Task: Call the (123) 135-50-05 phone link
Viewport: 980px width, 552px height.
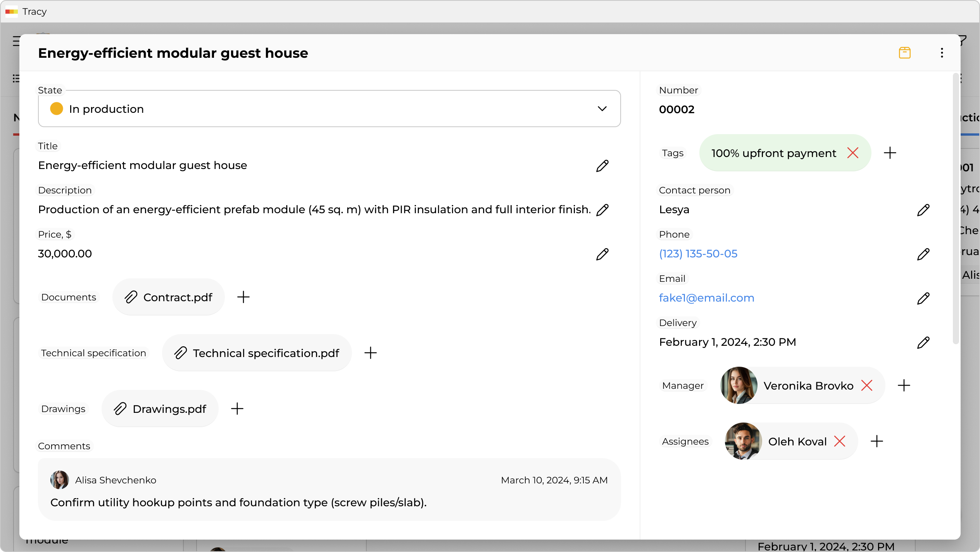Action: (698, 254)
